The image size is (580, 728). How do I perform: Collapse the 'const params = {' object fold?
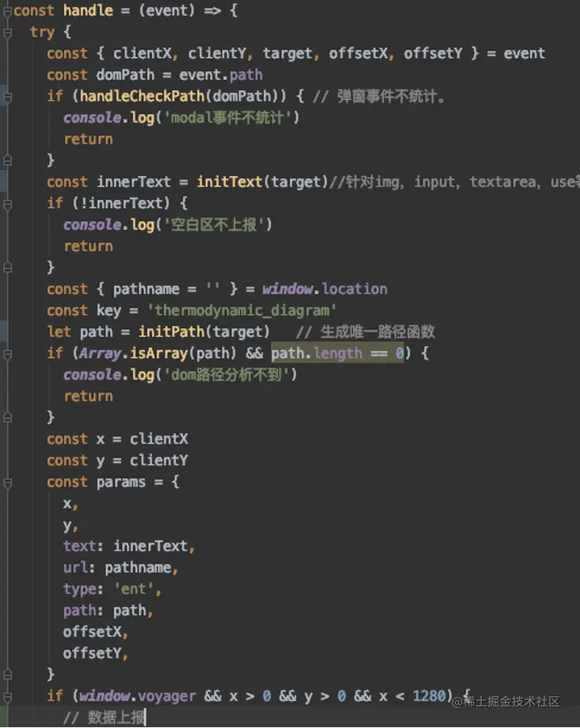7,483
